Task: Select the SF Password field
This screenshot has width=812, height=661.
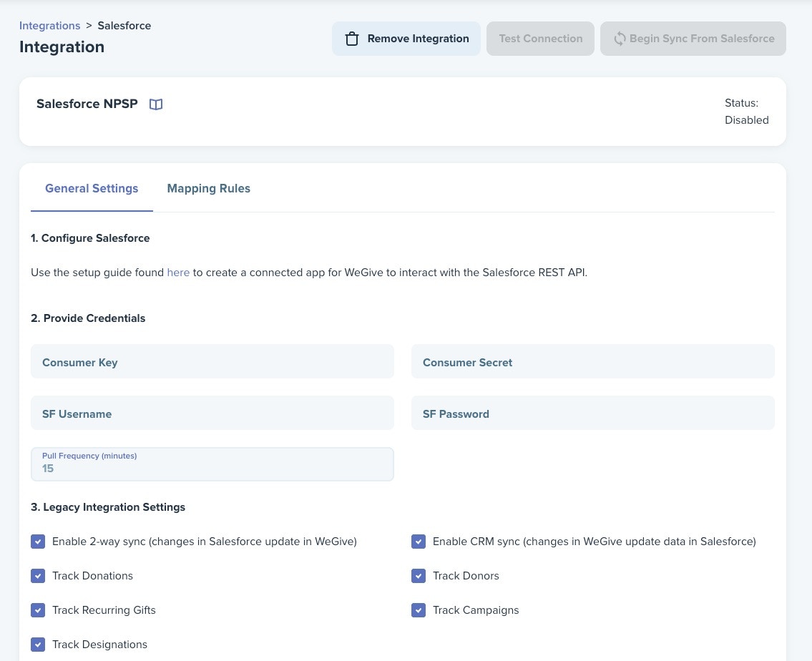Action: [x=592, y=413]
